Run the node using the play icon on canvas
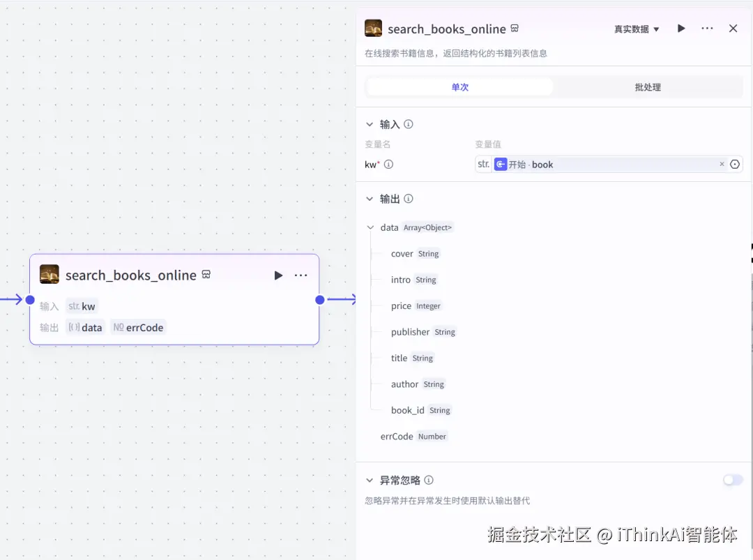 point(278,275)
